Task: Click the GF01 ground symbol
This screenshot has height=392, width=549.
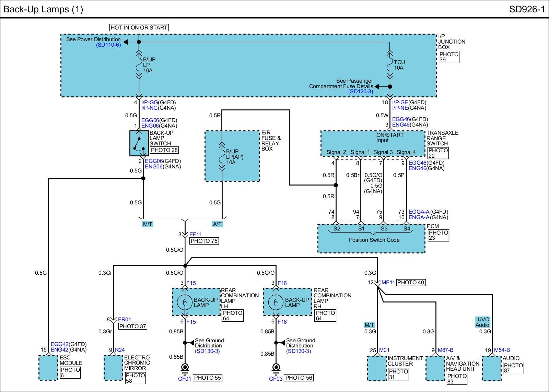Action: point(185,368)
